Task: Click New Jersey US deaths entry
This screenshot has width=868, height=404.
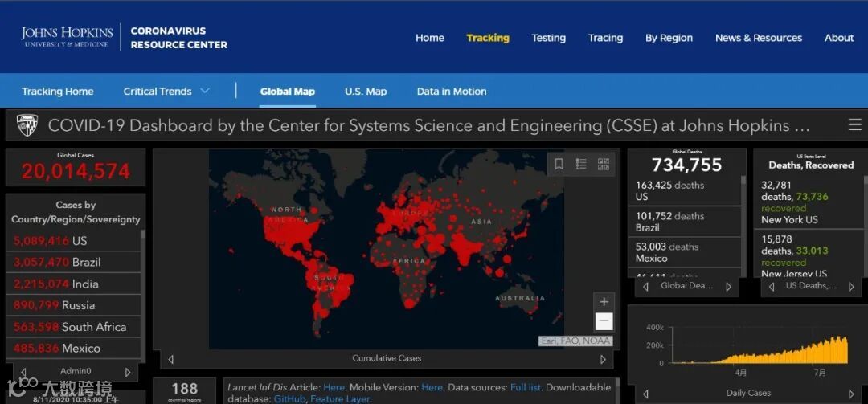Action: tap(809, 254)
